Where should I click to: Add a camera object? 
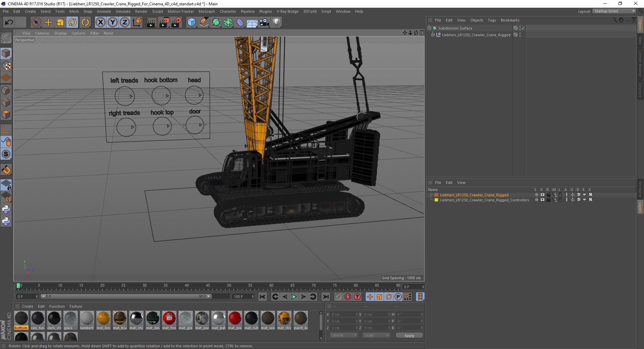264,22
